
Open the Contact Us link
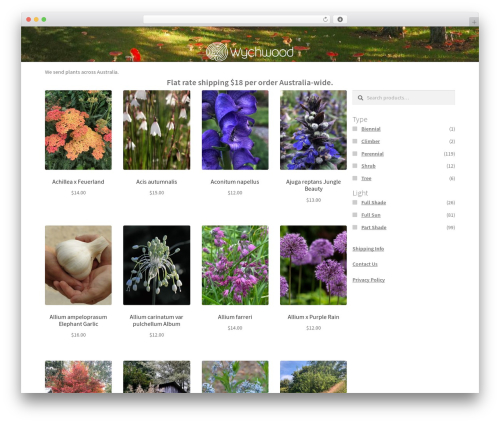click(x=365, y=264)
